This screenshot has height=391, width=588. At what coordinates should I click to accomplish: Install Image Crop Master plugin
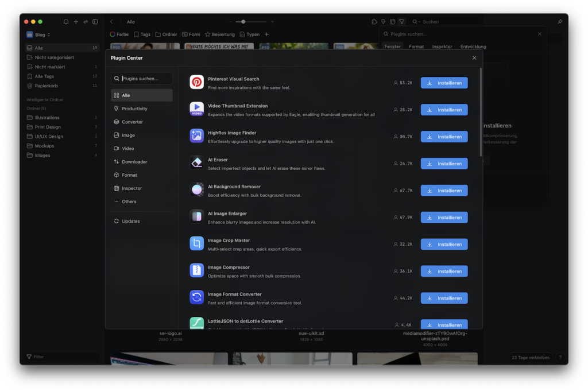point(444,245)
